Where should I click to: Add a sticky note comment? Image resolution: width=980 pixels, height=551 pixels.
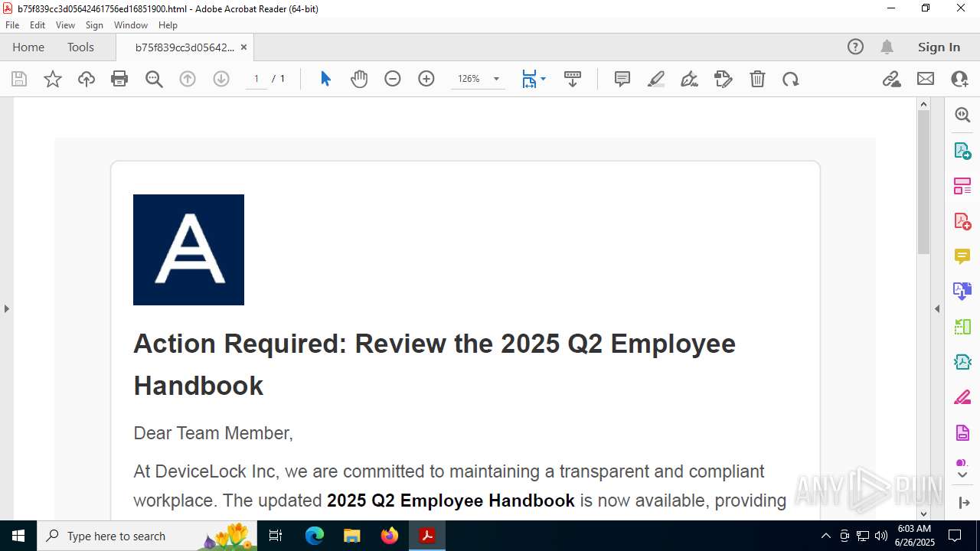(622, 79)
